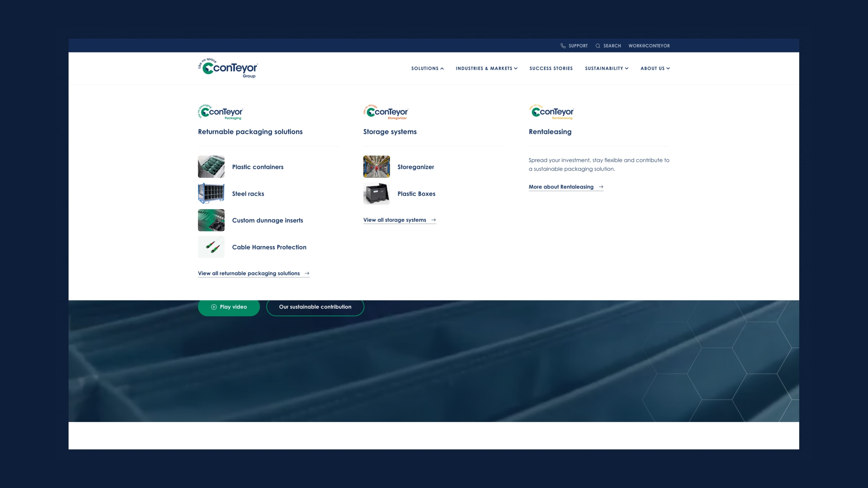Open the Rentaleasing heading
This screenshot has height=488, width=868.
pos(550,132)
